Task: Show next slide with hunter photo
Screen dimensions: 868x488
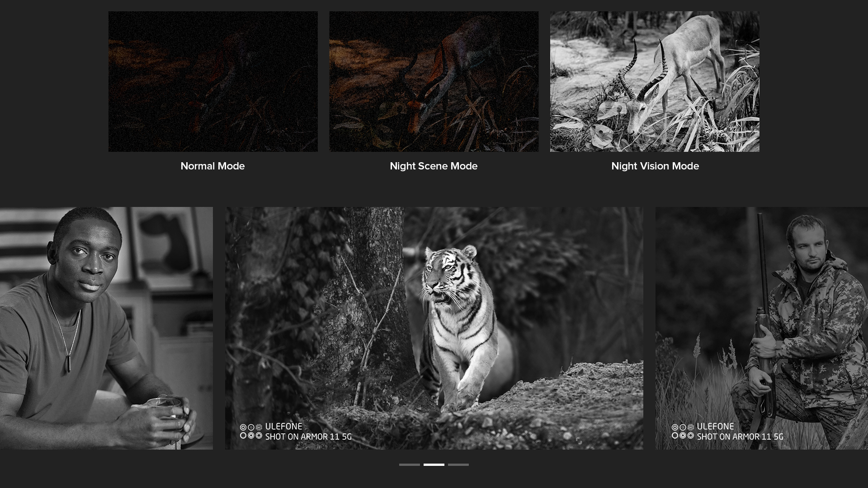Action: click(x=762, y=328)
